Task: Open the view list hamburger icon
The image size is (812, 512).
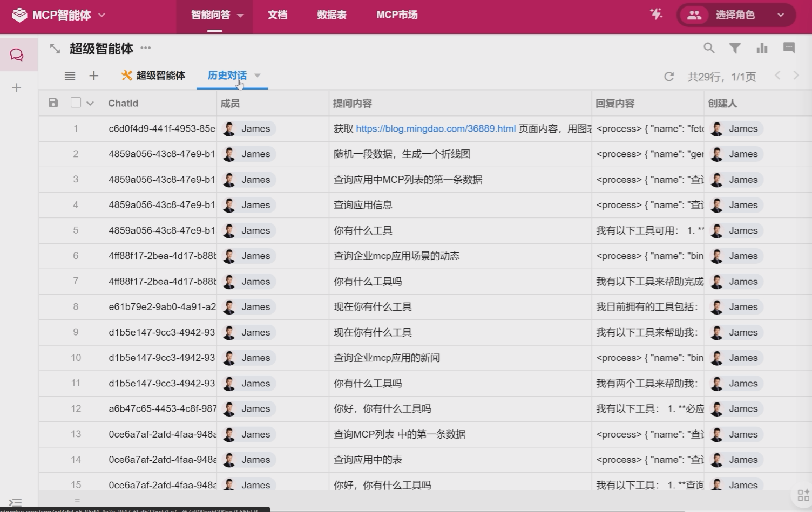Action: [70, 76]
